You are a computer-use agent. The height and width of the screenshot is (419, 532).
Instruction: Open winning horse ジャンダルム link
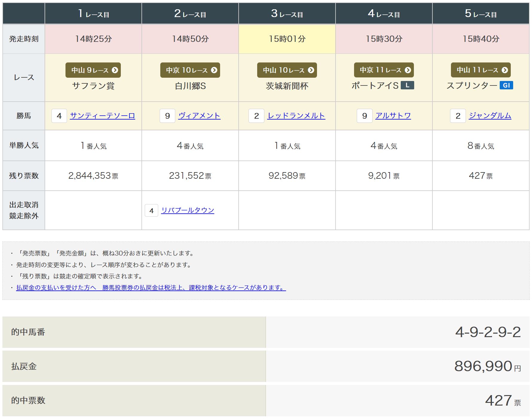[490, 116]
